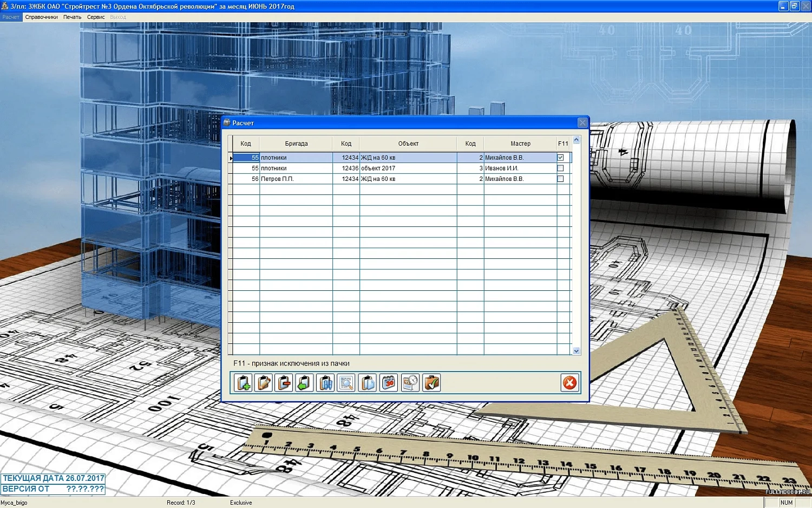Image resolution: width=812 pixels, height=508 pixels.
Task: Select the brigade code cell '56'
Action: [246, 179]
